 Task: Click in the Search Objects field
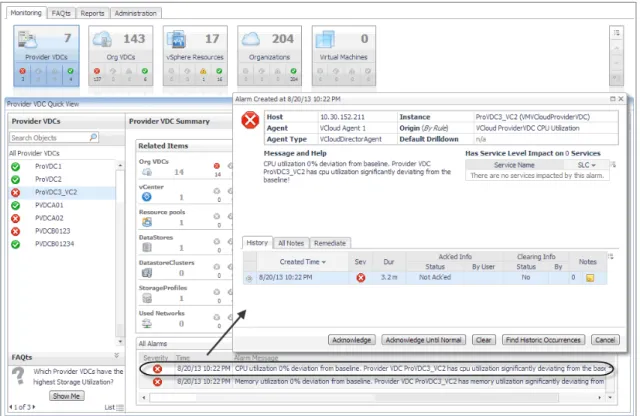pos(50,138)
